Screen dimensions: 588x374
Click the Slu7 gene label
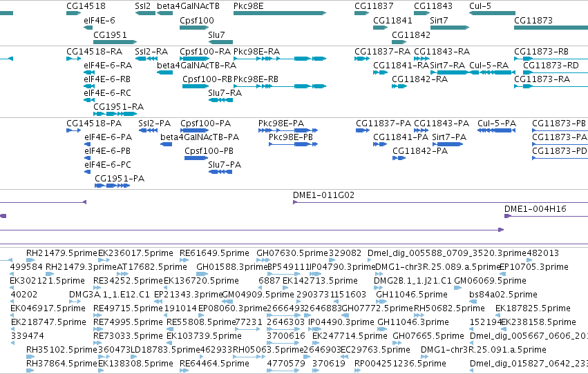click(216, 35)
